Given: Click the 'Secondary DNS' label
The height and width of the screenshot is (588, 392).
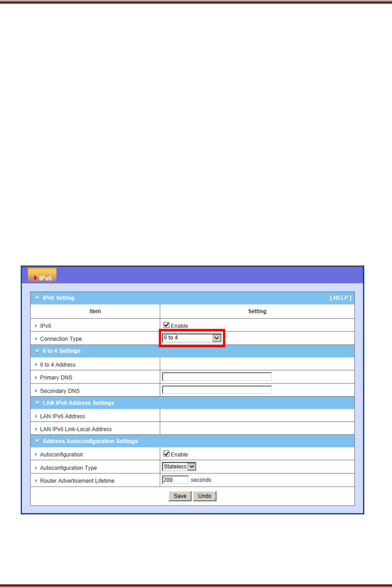Looking at the screenshot, I should pyautogui.click(x=60, y=391).
